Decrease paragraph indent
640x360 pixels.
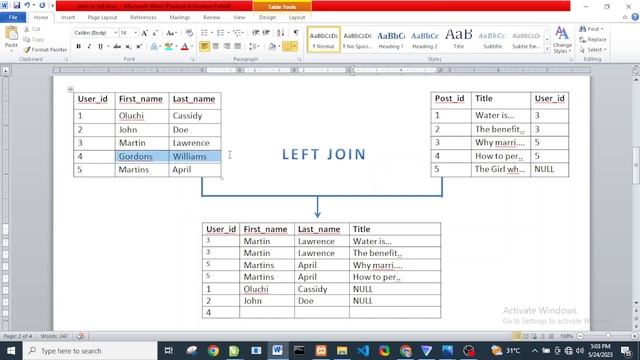coord(256,33)
